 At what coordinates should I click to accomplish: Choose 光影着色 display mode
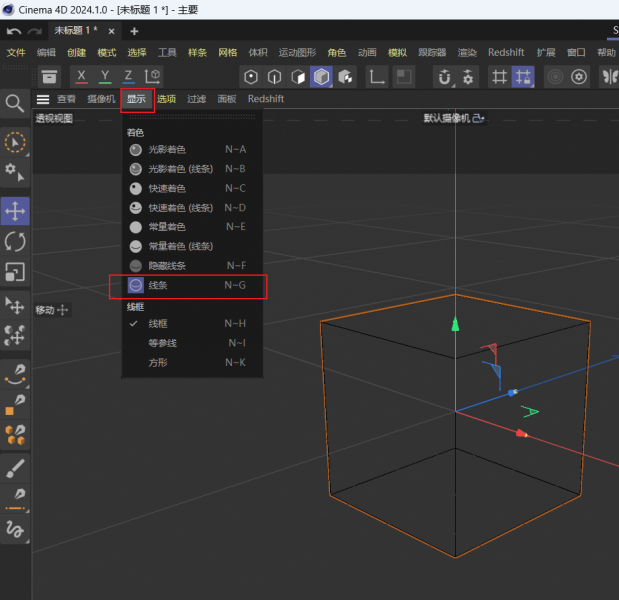[192, 150]
